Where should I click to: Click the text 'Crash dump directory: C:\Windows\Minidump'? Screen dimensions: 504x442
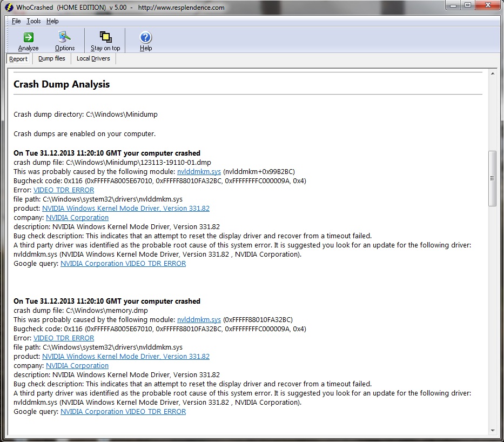tap(85, 115)
